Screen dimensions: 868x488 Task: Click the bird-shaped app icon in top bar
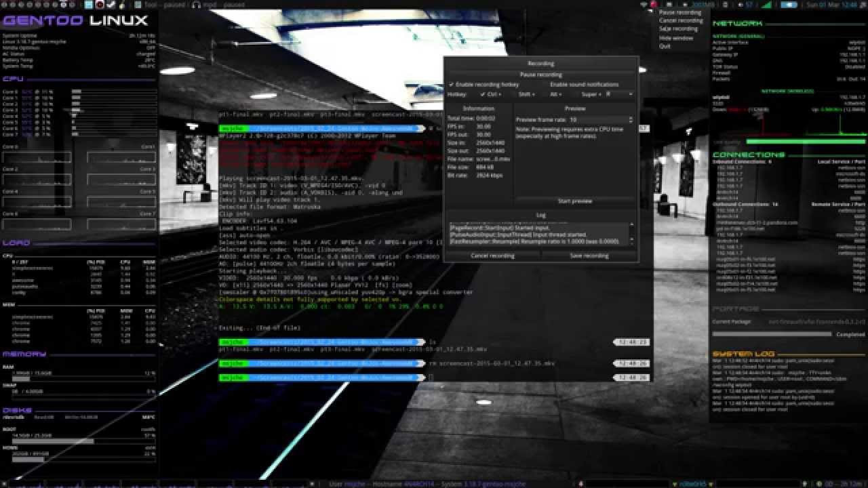point(111,5)
